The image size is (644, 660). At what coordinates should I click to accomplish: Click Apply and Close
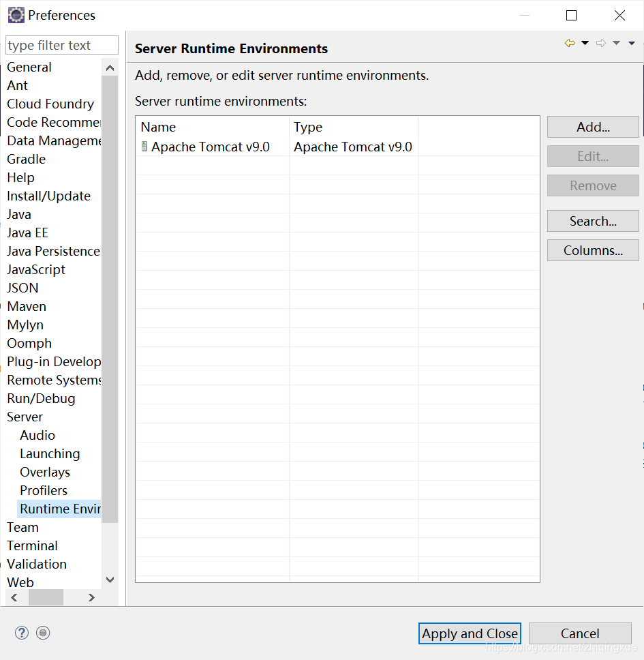pos(470,633)
